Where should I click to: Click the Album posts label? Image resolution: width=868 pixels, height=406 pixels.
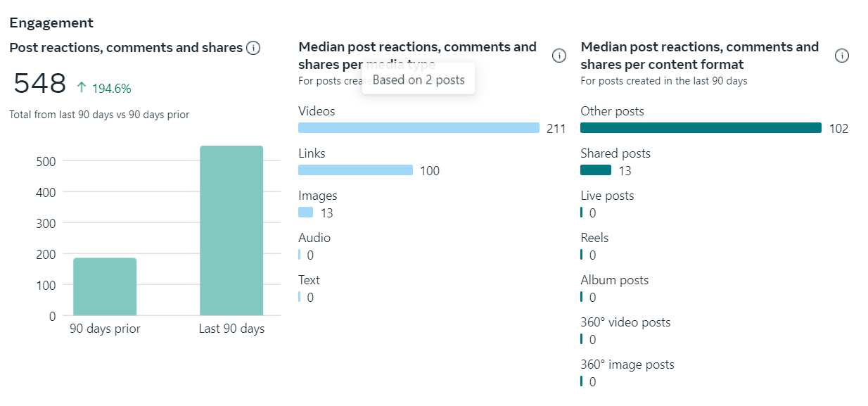(x=615, y=280)
